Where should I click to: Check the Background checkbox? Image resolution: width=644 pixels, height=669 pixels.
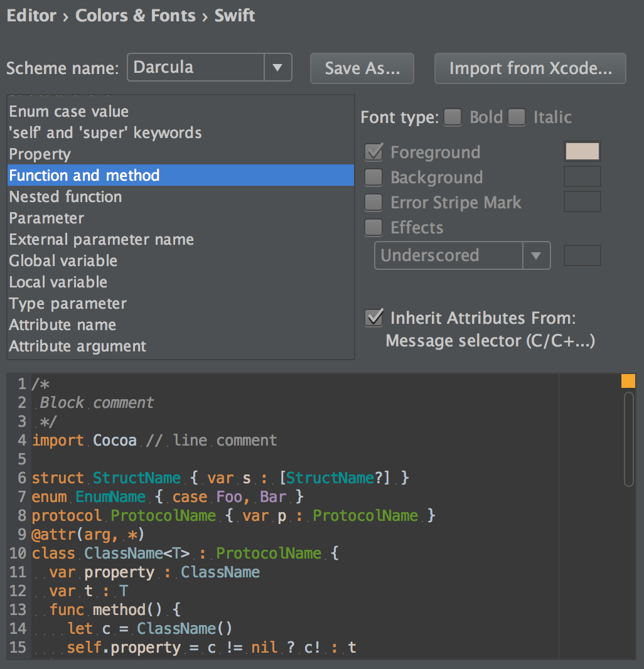point(373,177)
